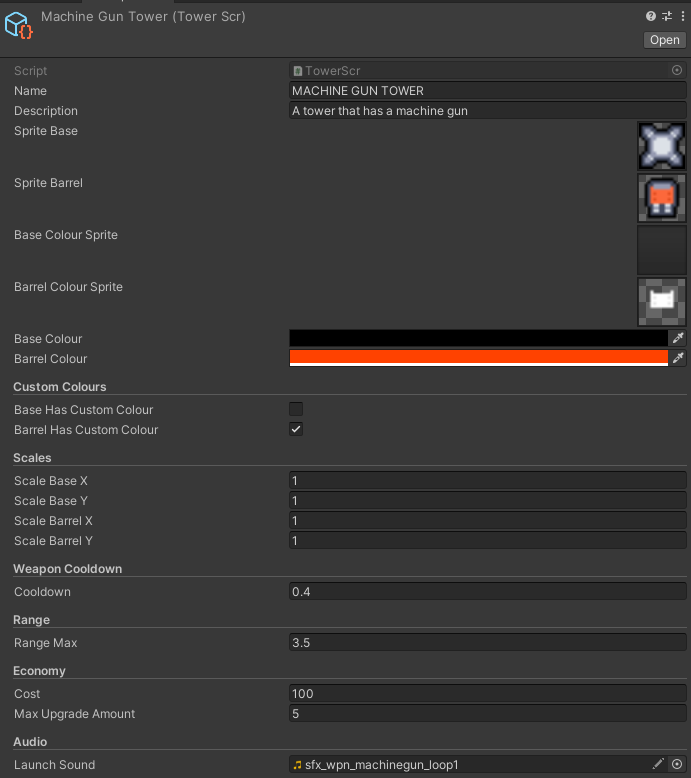
Task: Click the Scale Base X label
Action: tap(51, 481)
